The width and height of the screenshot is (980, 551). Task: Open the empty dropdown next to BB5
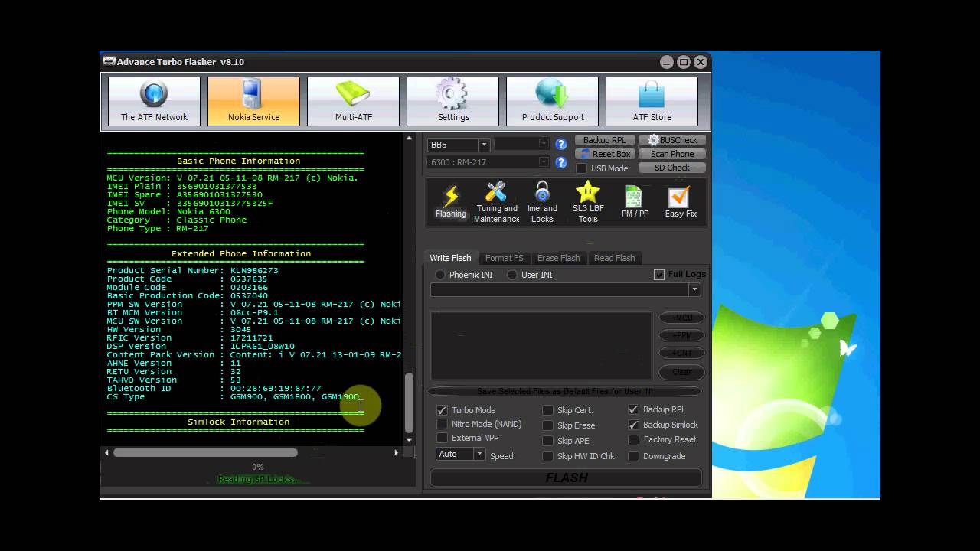(544, 144)
